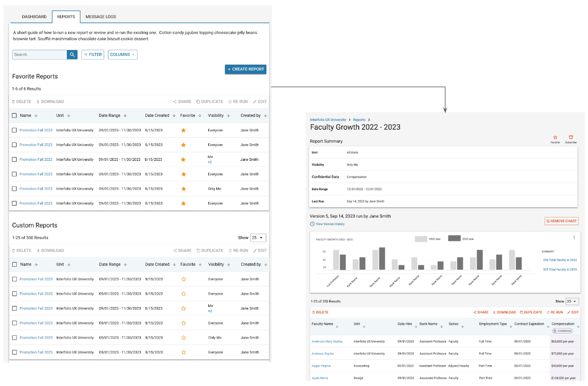Screen dimensions: 588x386
Task: Click the Search input field
Action: [40, 54]
